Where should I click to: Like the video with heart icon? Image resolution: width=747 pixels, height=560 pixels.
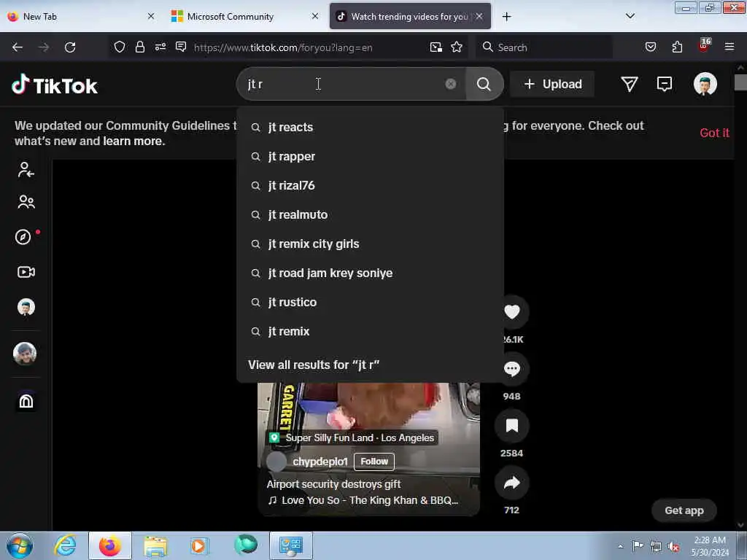click(511, 312)
